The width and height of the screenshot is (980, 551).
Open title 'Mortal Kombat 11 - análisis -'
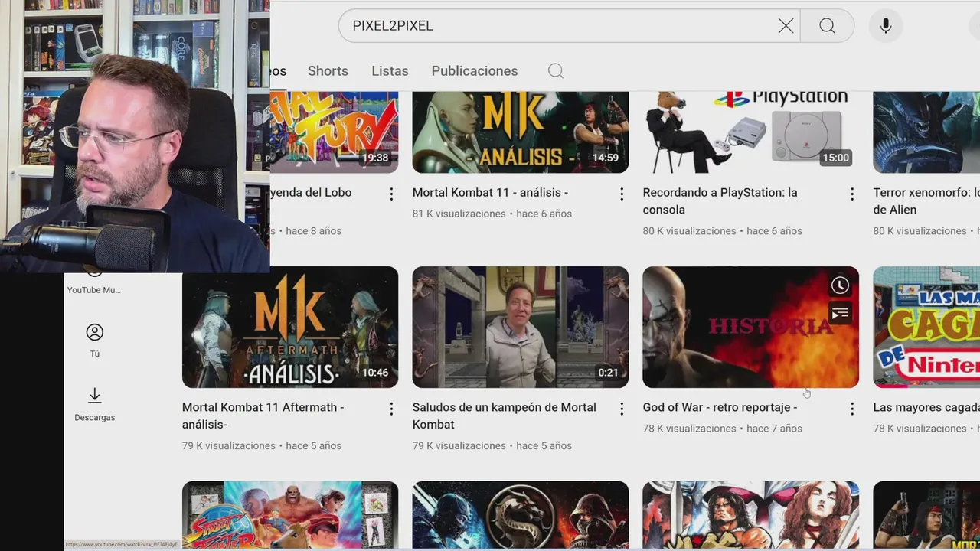point(490,193)
